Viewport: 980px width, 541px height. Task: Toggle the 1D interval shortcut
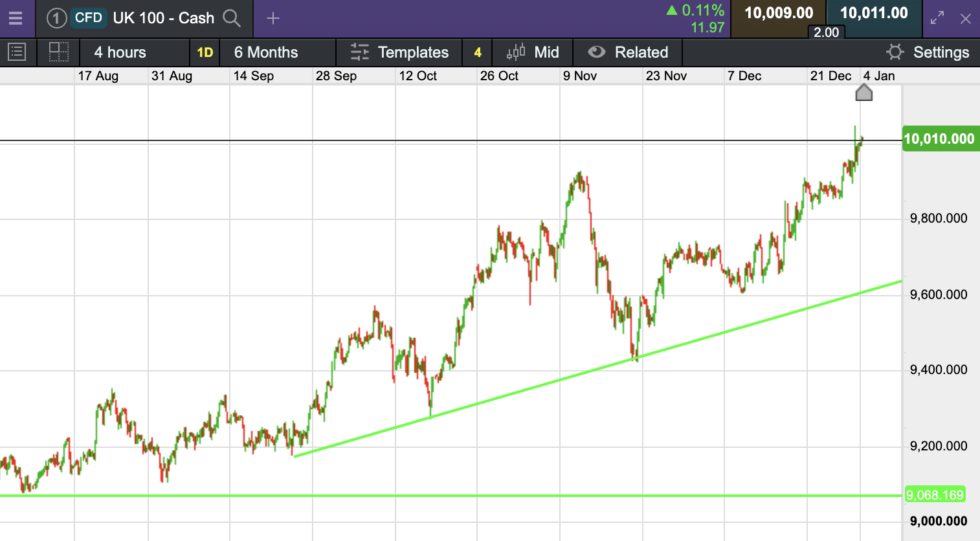205,52
